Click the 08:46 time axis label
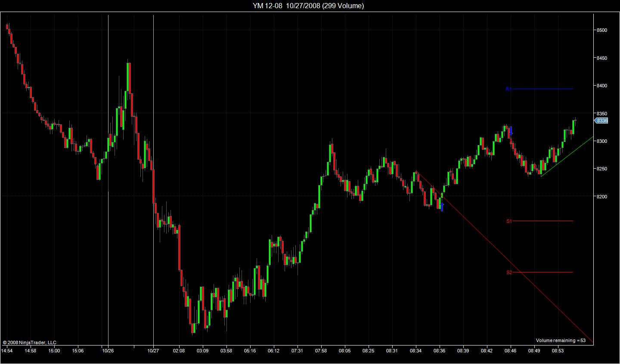This screenshot has width=620, height=364. point(510,351)
